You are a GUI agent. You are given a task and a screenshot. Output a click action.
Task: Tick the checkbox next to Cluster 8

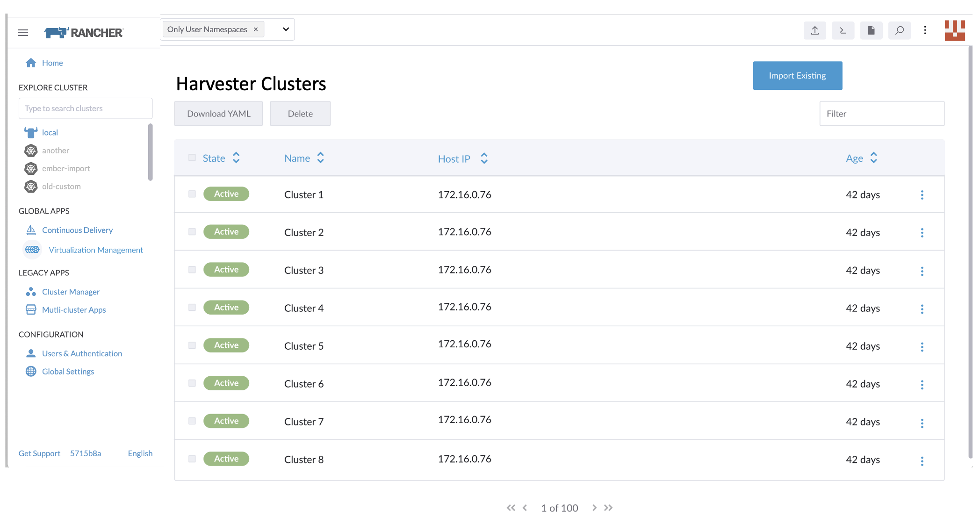[192, 459]
